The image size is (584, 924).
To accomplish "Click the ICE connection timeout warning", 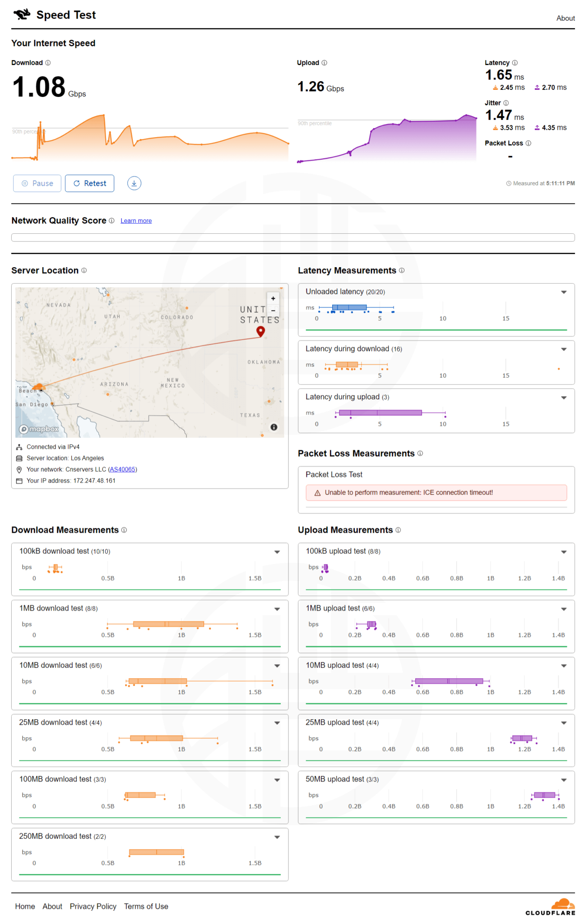I will point(436,493).
